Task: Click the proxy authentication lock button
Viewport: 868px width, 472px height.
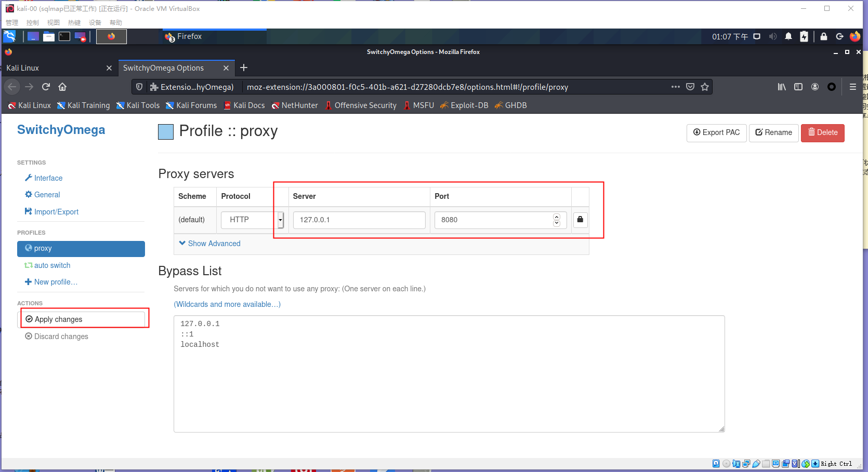Action: [x=580, y=220]
